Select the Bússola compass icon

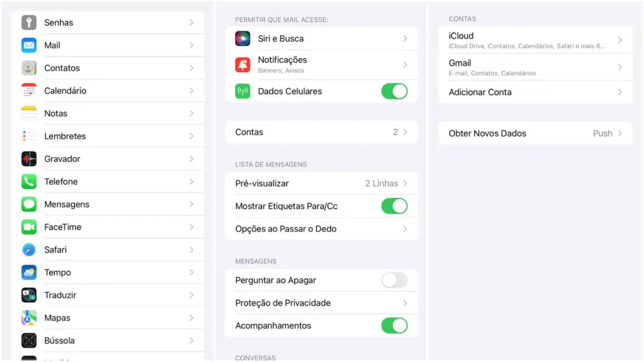(28, 340)
